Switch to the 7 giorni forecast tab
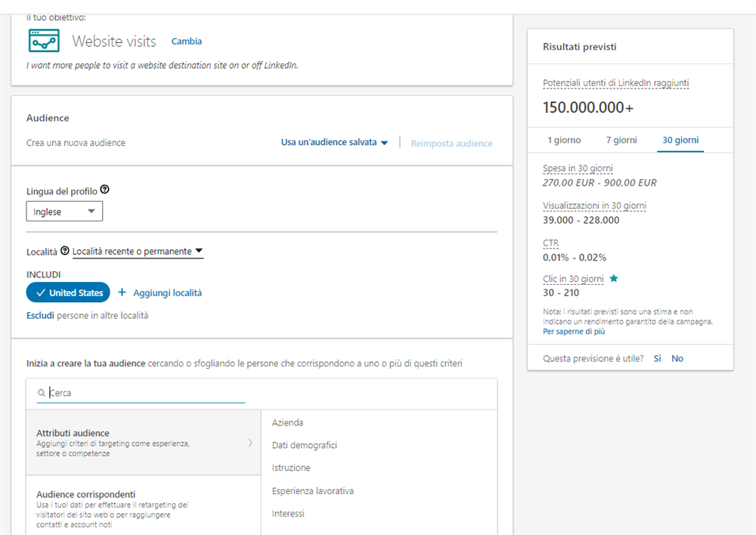Image resolution: width=756 pixels, height=535 pixels. [x=621, y=140]
